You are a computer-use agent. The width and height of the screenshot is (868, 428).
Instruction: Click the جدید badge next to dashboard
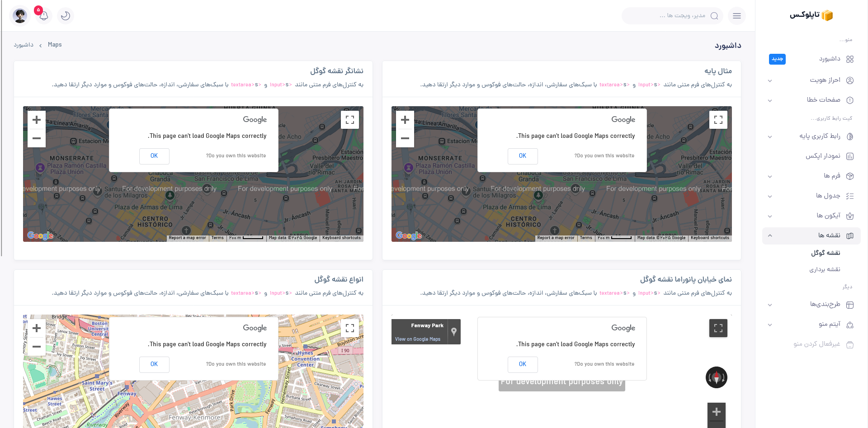pyautogui.click(x=777, y=59)
